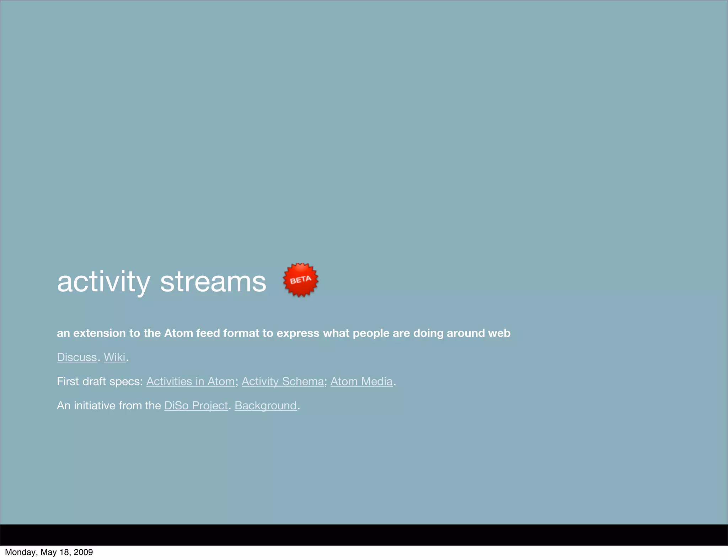Open the Background link
Image resolution: width=728 pixels, height=560 pixels.
click(266, 405)
